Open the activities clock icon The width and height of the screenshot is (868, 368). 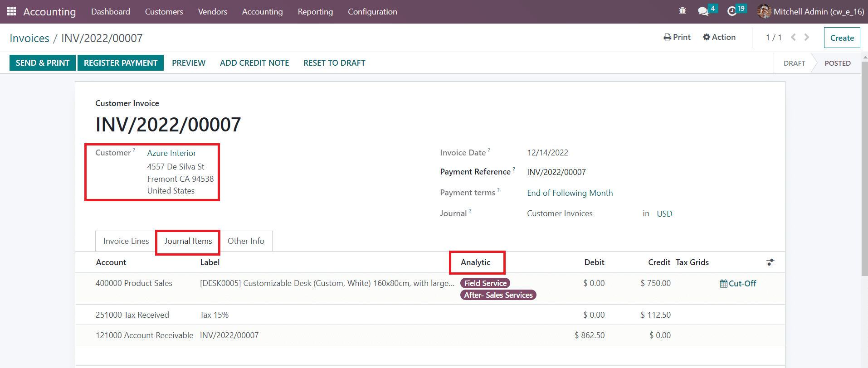pyautogui.click(x=731, y=11)
